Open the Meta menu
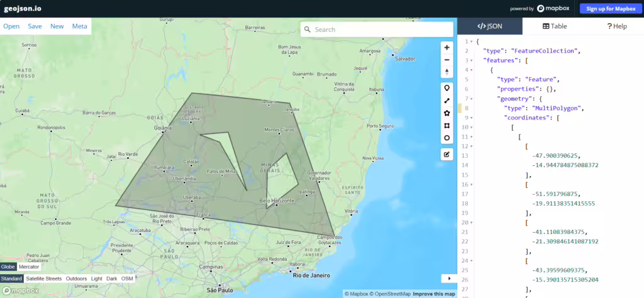This screenshot has width=644, height=298. [79, 26]
